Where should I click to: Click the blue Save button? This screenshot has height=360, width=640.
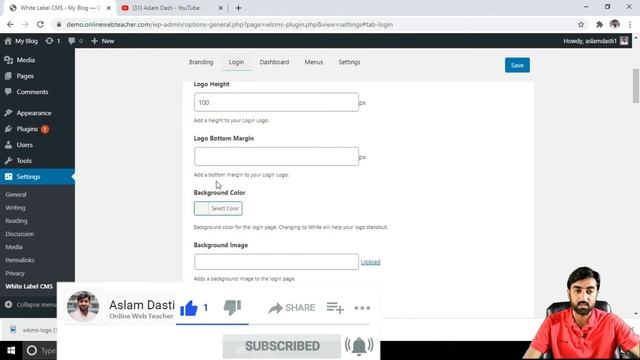coord(517,65)
